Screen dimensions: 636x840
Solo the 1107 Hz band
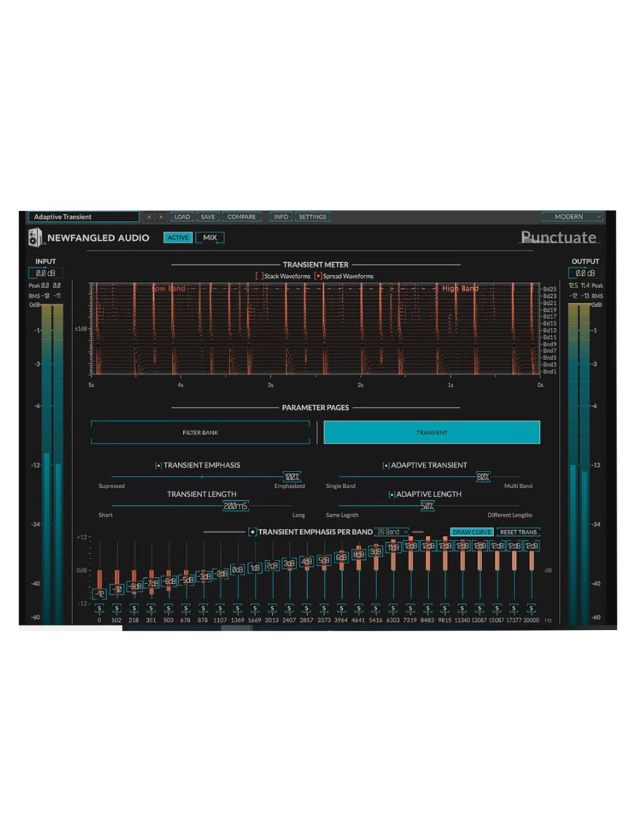click(x=220, y=608)
